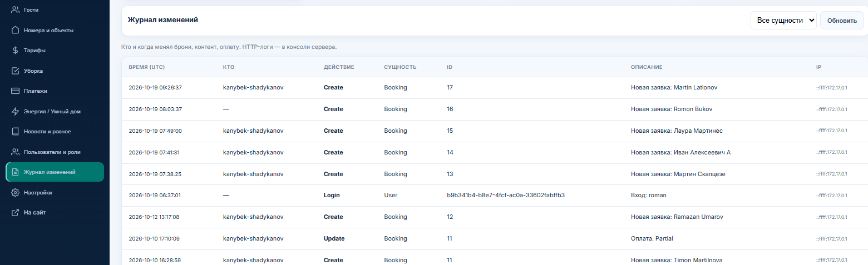
Task: Click the Сущность column header
Action: click(x=400, y=67)
